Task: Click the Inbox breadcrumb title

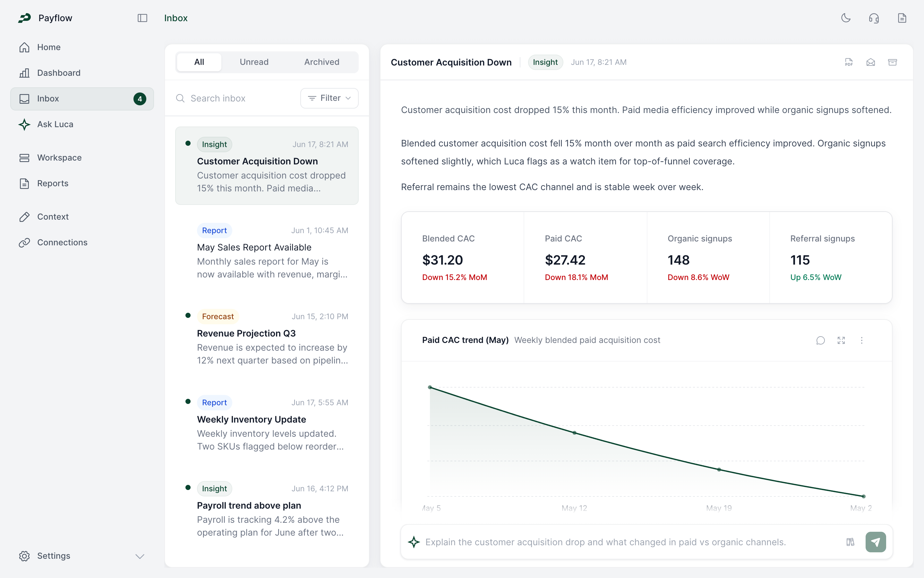Action: [x=175, y=18]
